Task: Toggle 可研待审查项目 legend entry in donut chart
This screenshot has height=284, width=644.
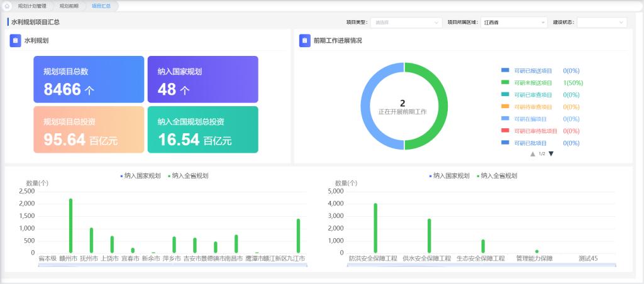Action: 533,107
